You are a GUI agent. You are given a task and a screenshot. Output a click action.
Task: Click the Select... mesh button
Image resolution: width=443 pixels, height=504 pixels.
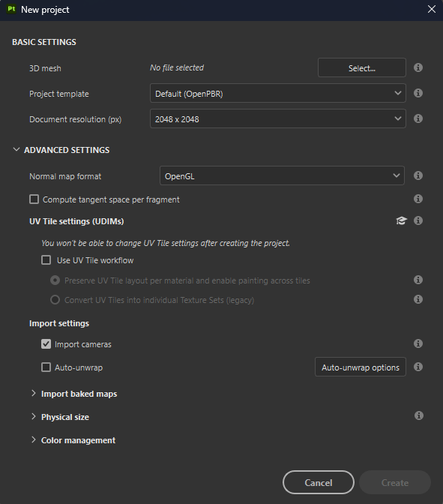coord(362,67)
